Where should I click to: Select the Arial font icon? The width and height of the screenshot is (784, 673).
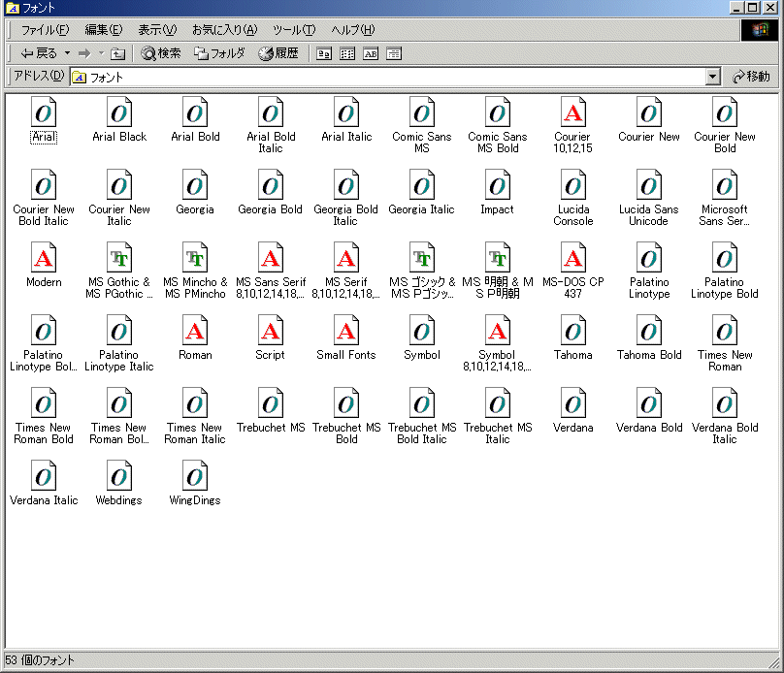44,112
